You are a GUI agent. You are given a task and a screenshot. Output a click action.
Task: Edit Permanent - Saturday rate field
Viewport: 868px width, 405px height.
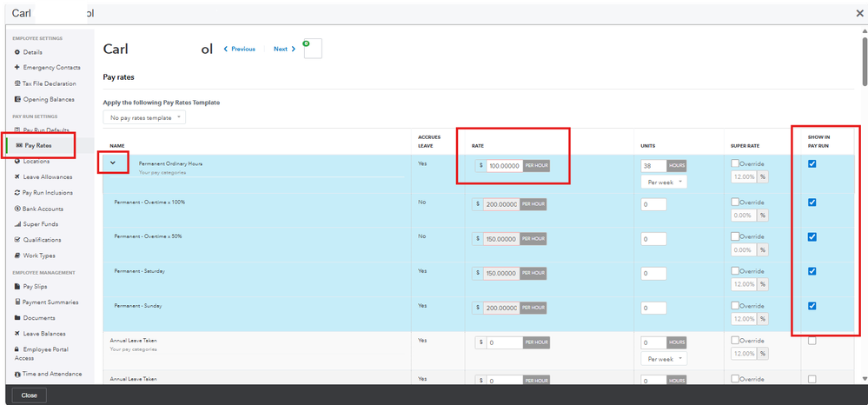pyautogui.click(x=501, y=274)
